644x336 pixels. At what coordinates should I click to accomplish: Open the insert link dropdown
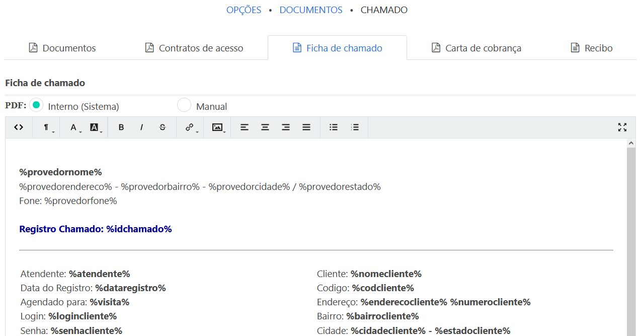pyautogui.click(x=190, y=127)
